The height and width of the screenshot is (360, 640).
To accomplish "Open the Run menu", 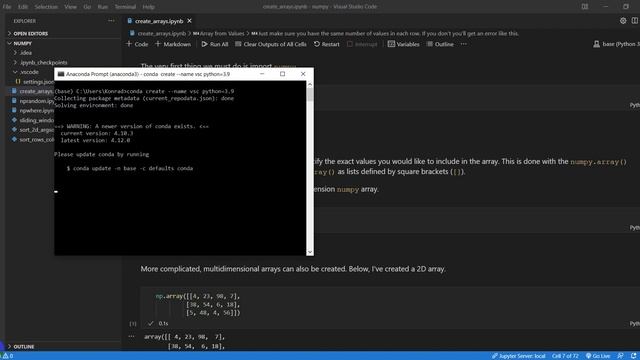I will [102, 7].
